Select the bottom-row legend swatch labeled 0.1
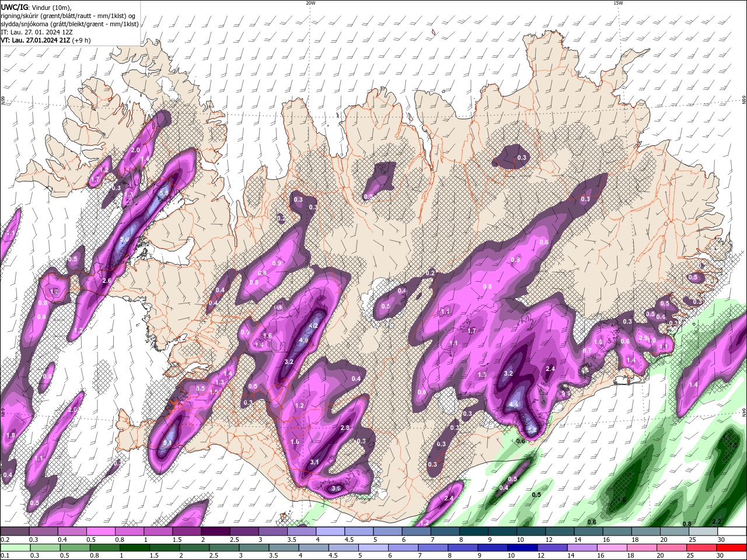 click(x=15, y=547)
